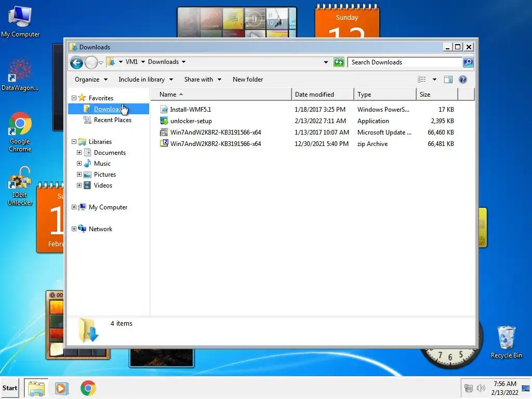Select the file named unlocker-setup
Viewport: 532px width, 399px height.
191,121
